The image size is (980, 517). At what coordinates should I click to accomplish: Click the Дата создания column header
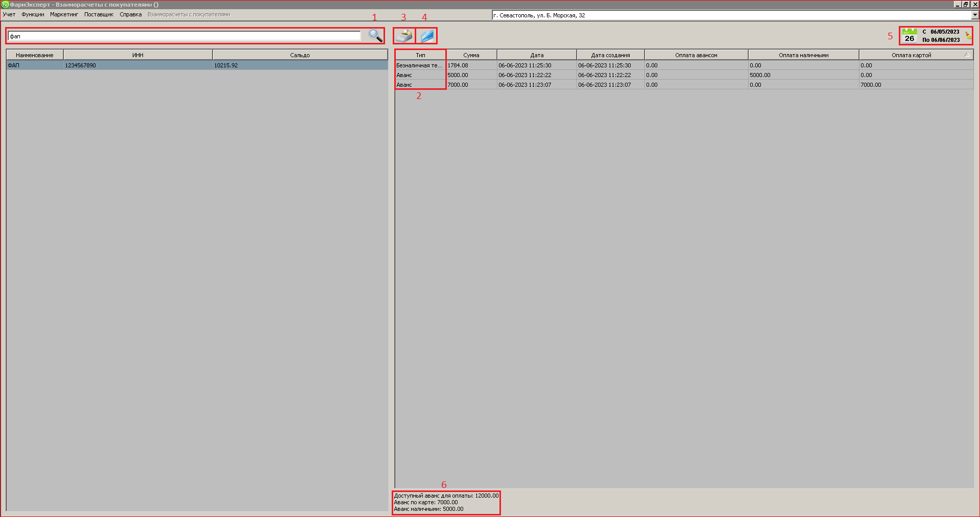610,55
